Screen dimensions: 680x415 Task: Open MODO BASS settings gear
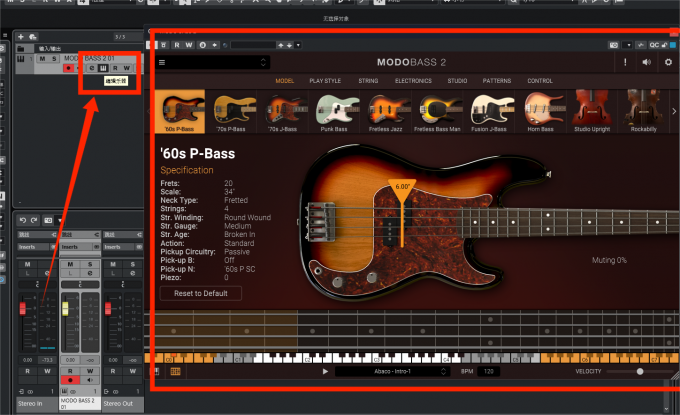668,62
